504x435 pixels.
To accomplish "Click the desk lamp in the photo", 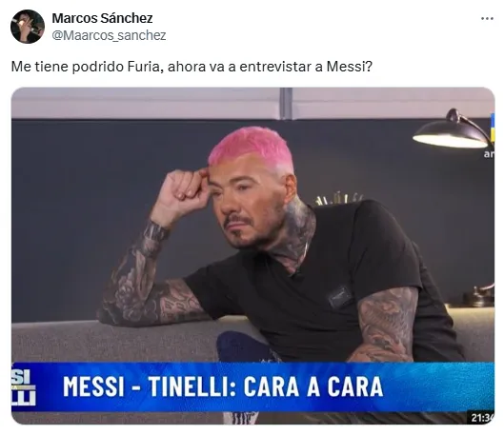I will point(454,129).
